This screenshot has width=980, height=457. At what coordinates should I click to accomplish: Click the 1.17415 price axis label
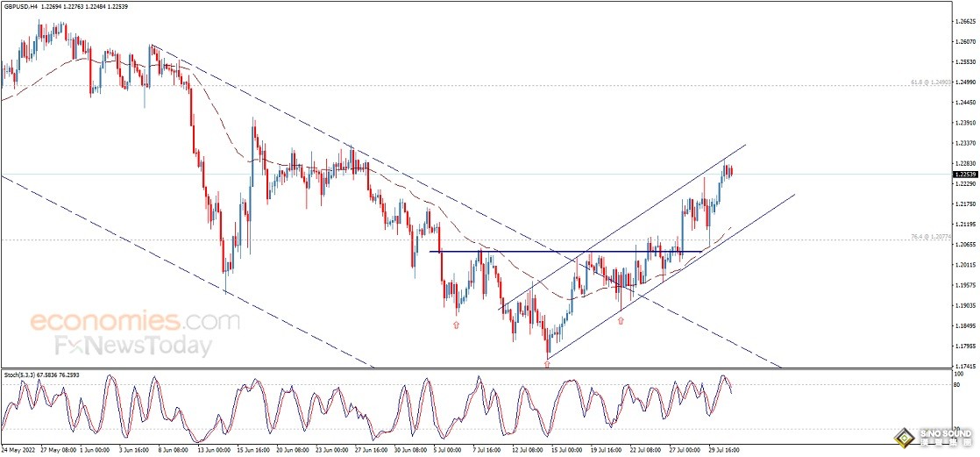(964, 367)
